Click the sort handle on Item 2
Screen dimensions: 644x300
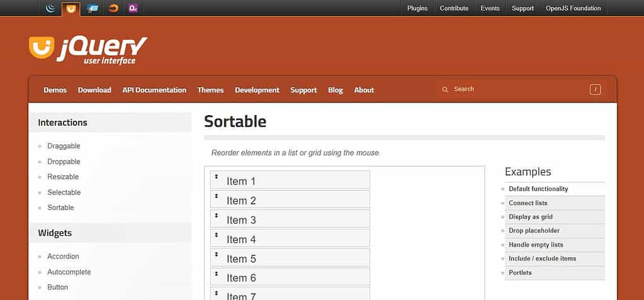pos(217,196)
